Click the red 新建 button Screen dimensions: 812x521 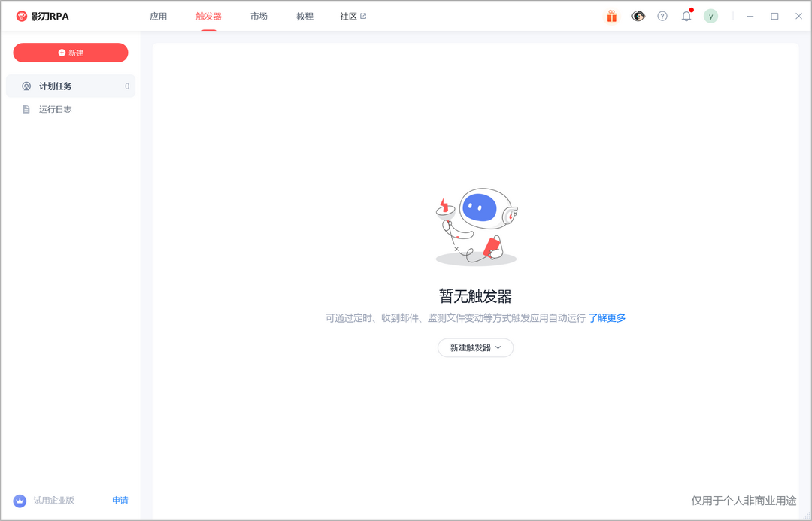[70, 53]
